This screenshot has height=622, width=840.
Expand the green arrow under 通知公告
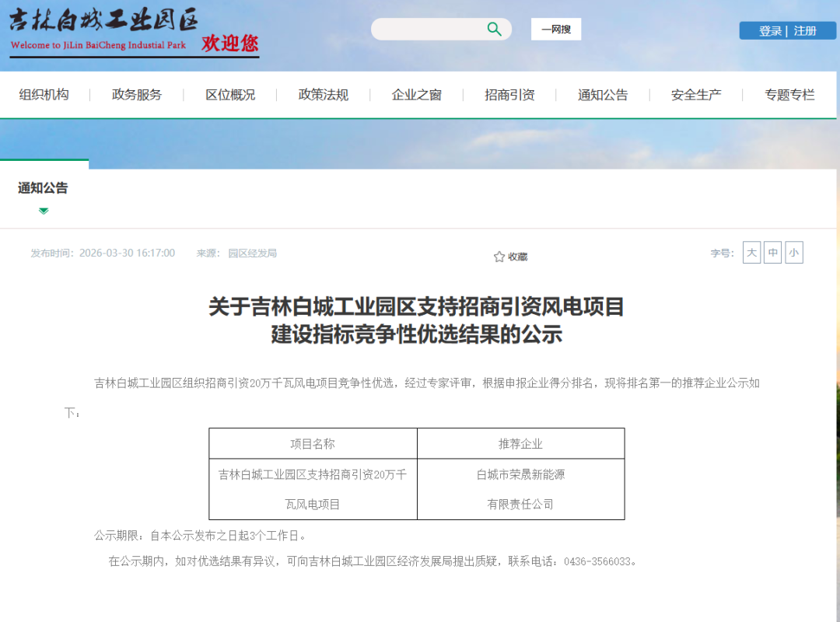pyautogui.click(x=44, y=211)
